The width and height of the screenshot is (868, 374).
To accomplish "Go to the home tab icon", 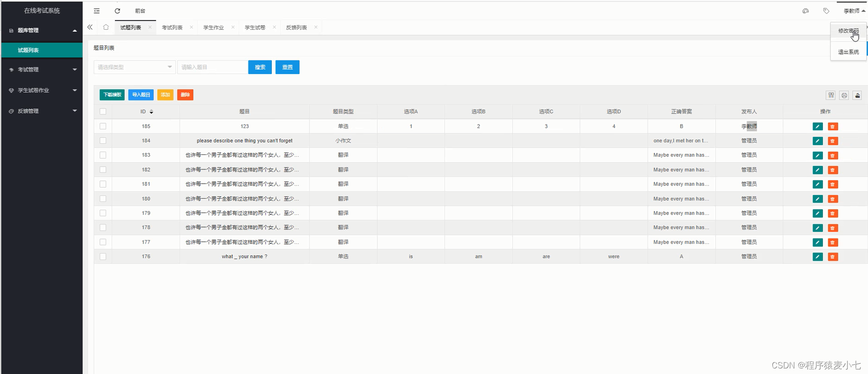I will tap(106, 27).
